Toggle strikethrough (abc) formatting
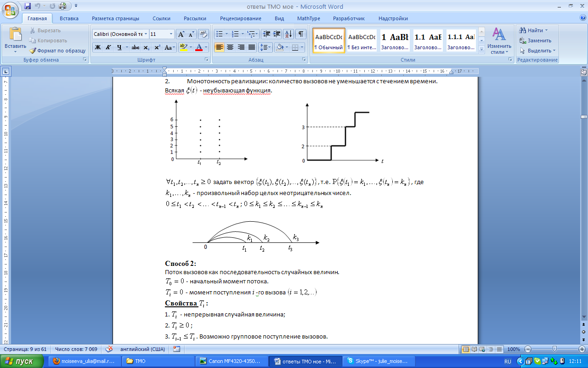The image size is (588, 368). pyautogui.click(x=136, y=47)
